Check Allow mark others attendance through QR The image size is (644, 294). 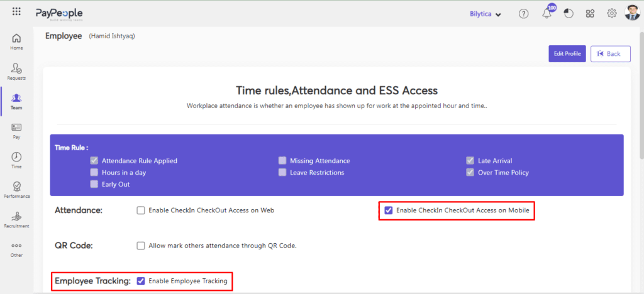click(x=141, y=246)
